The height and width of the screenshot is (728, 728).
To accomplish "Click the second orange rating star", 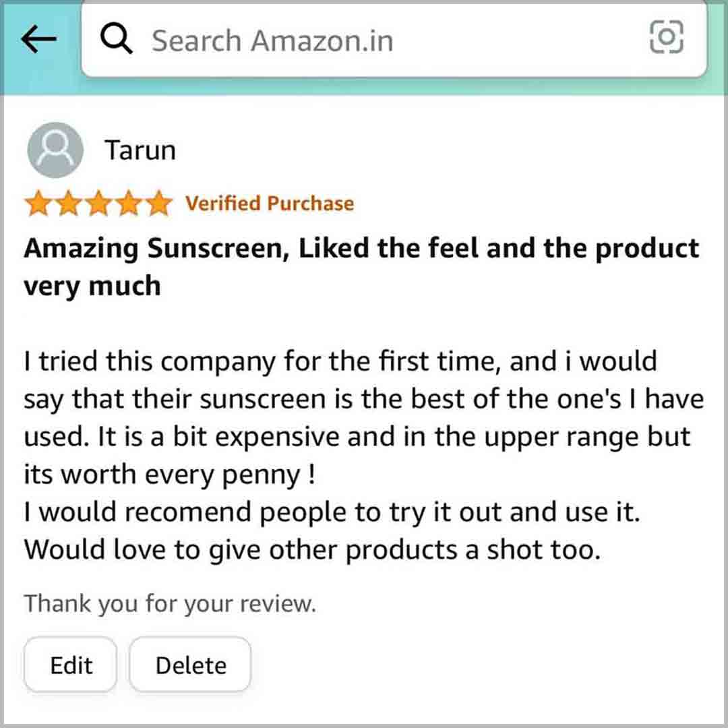I will [x=69, y=204].
